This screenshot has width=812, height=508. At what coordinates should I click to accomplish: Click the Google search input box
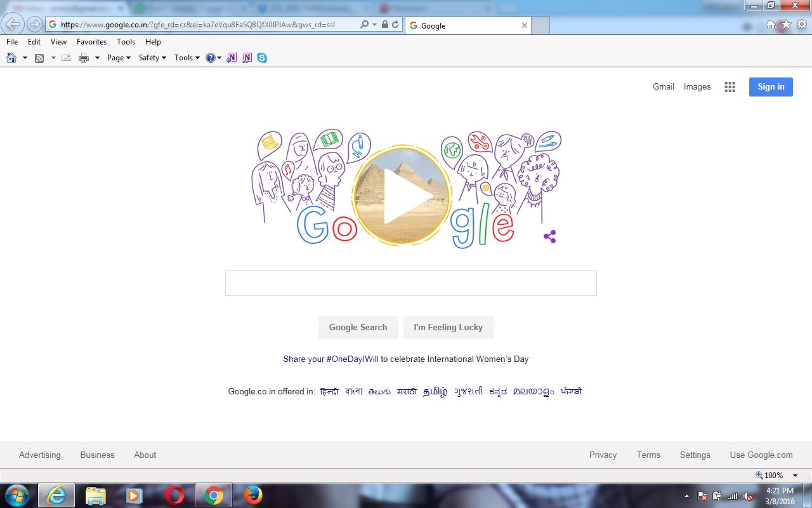click(x=411, y=283)
